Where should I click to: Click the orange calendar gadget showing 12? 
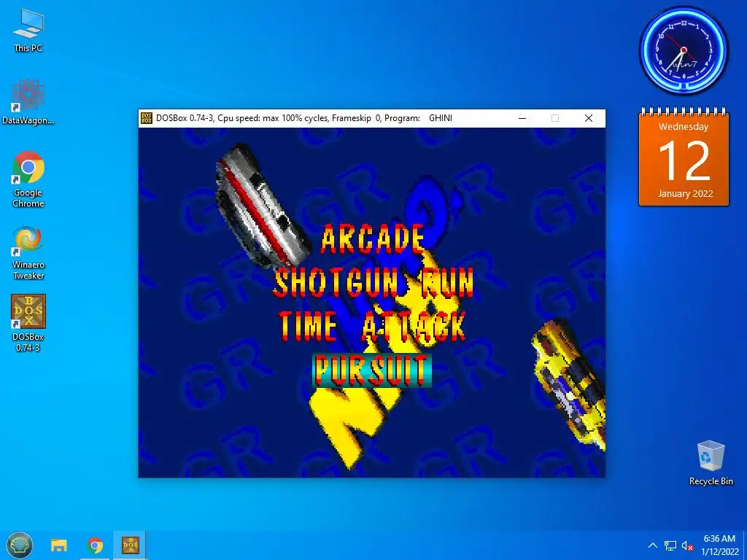[684, 157]
